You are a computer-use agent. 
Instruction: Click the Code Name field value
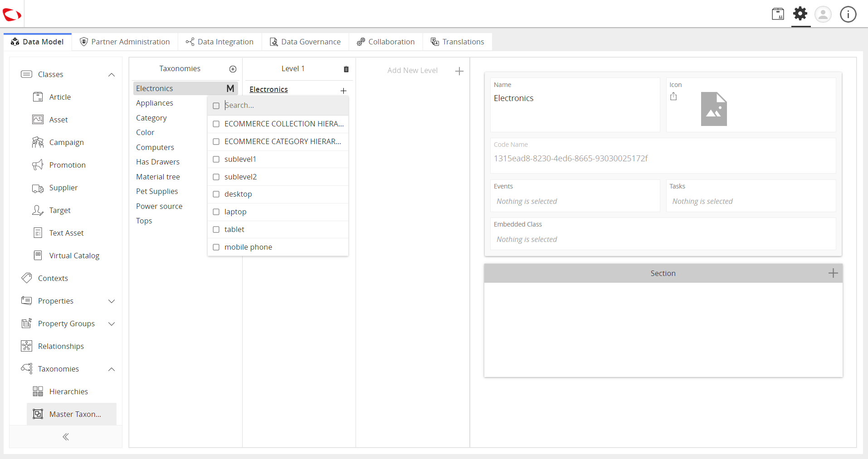click(571, 159)
